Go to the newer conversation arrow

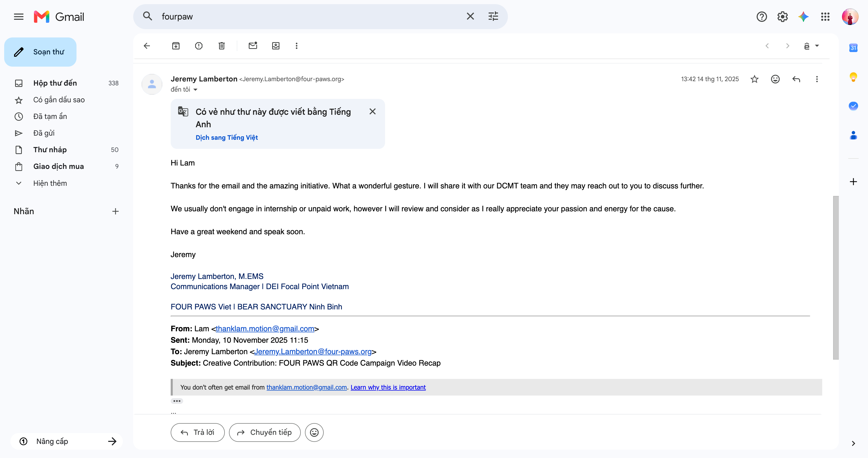click(767, 46)
